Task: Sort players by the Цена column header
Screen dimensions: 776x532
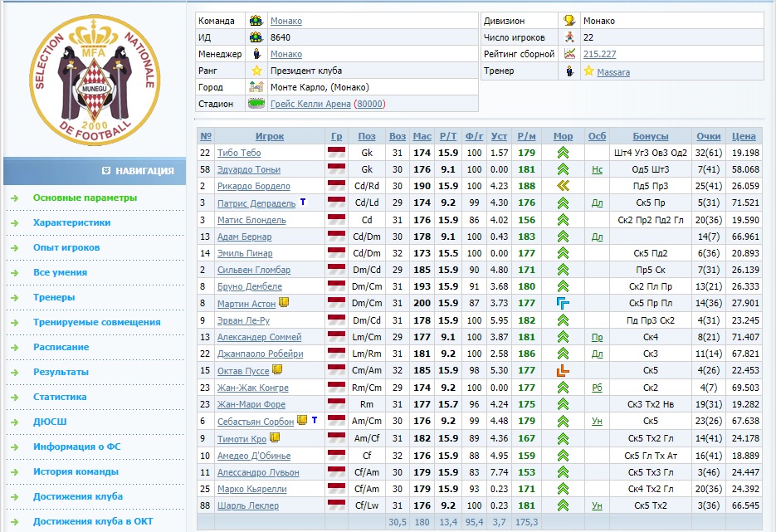Action: click(x=744, y=136)
